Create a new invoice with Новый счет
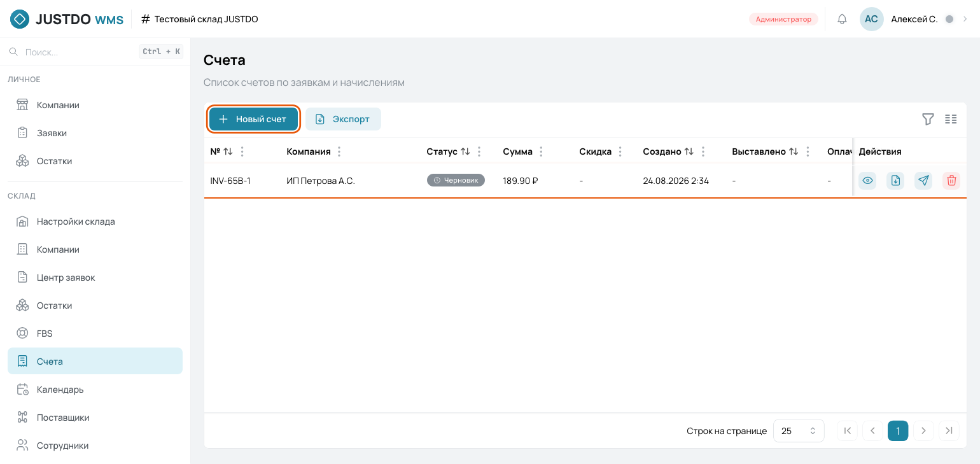Viewport: 980px width, 464px height. 253,119
